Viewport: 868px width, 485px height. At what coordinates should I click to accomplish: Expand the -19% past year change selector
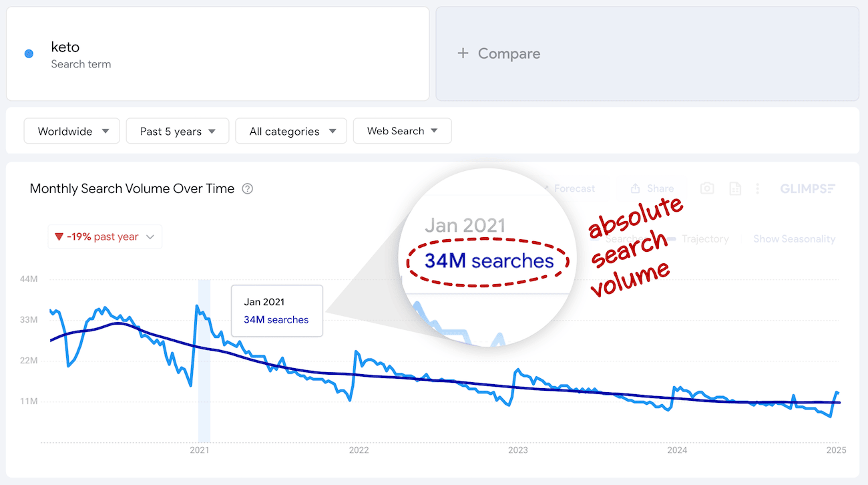[x=105, y=236]
